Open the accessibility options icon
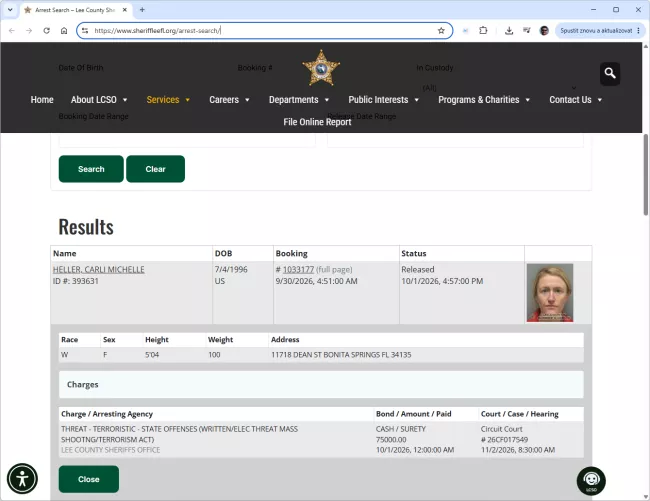The image size is (650, 501). pos(22,479)
